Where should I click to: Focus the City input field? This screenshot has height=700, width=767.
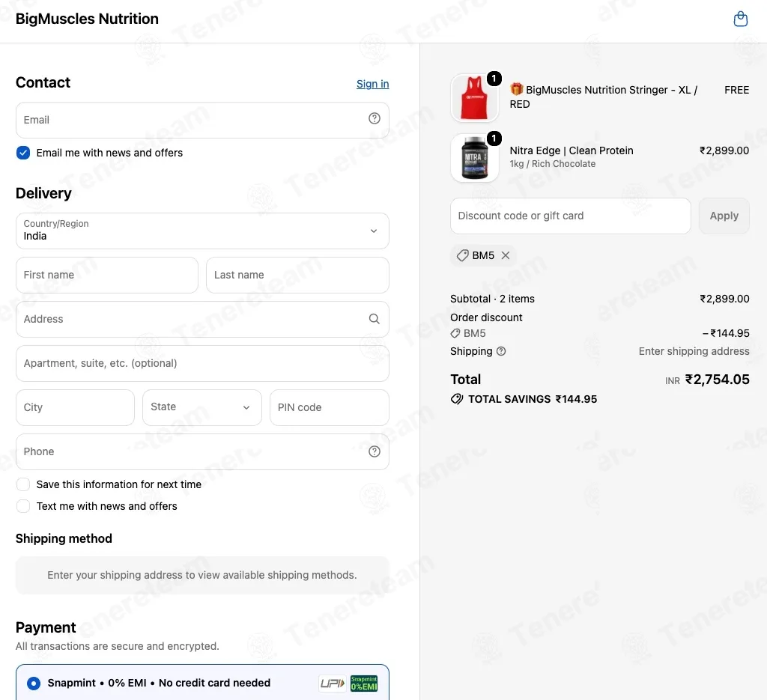point(76,407)
